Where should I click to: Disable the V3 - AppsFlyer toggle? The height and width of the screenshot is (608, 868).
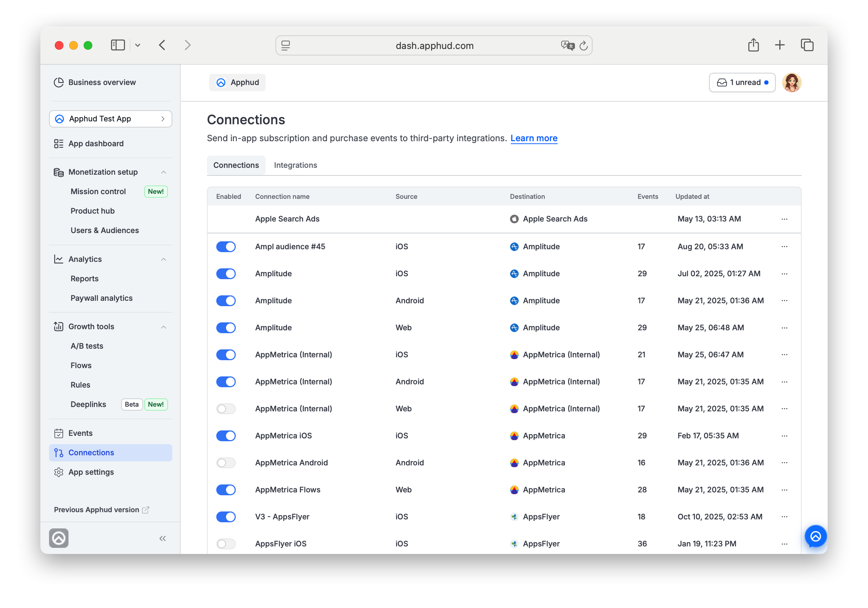226,517
